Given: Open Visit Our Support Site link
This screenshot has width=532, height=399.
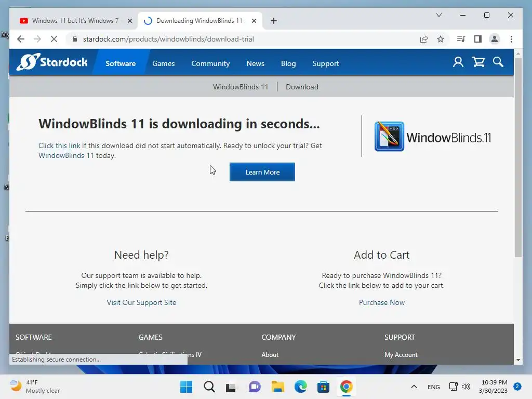Looking at the screenshot, I should tap(141, 302).
